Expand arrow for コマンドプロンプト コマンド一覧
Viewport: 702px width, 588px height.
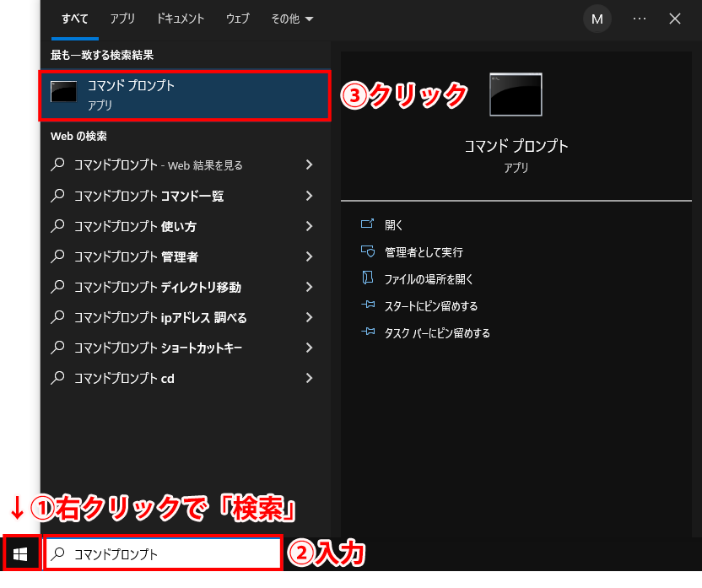(x=310, y=196)
